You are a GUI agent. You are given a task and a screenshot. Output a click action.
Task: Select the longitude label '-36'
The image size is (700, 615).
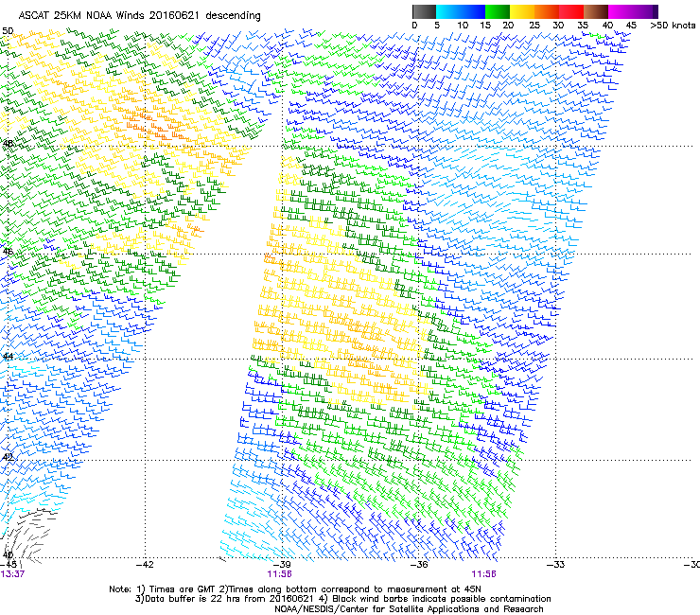point(419,565)
